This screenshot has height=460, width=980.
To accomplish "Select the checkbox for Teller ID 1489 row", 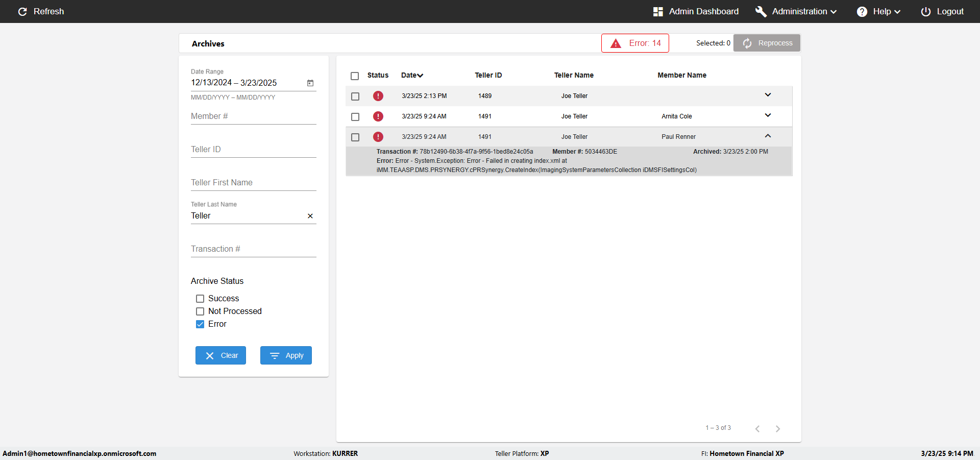I will (355, 96).
